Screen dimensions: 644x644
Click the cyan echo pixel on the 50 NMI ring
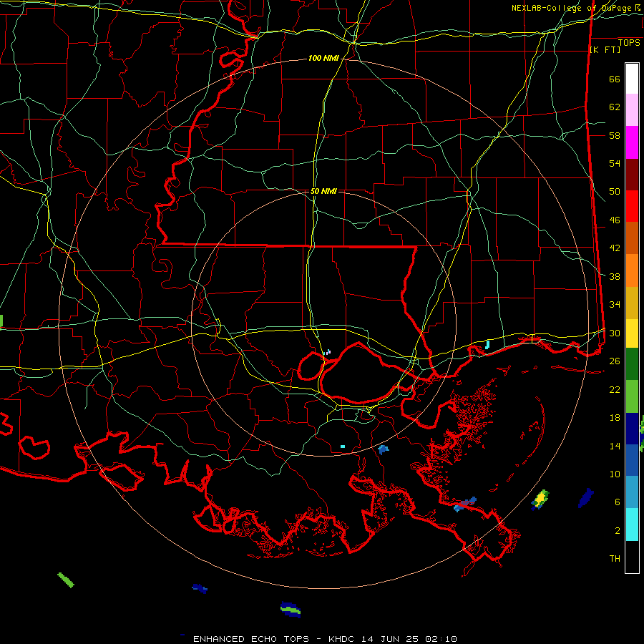[343, 447]
